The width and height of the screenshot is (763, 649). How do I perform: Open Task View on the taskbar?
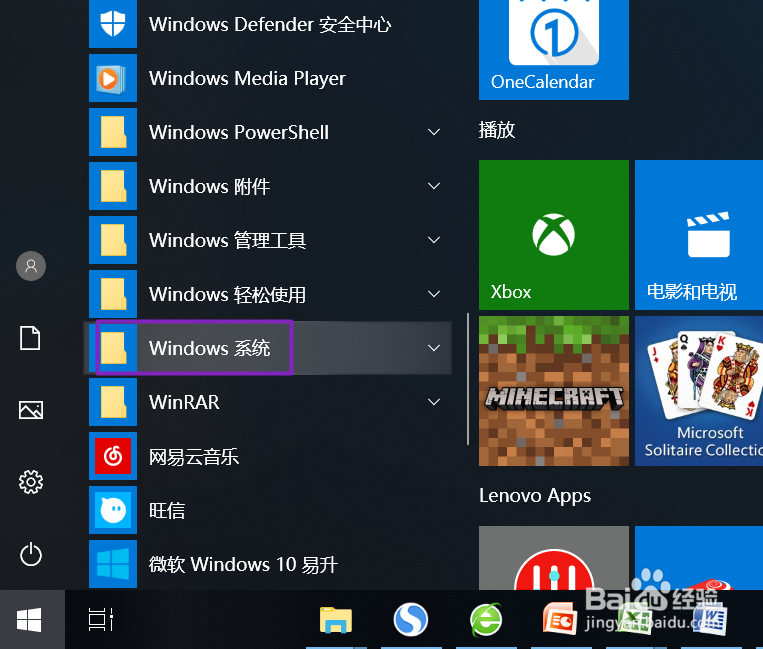pos(101,620)
